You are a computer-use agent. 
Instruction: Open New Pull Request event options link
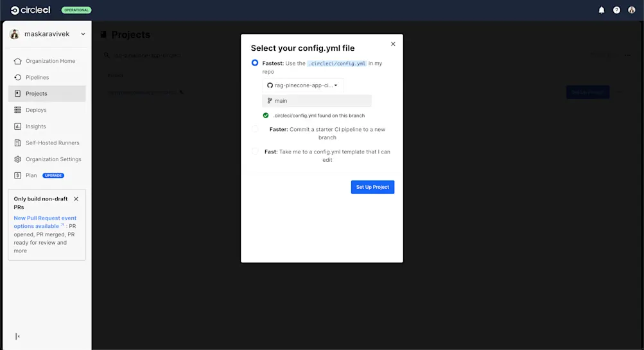[x=45, y=222]
